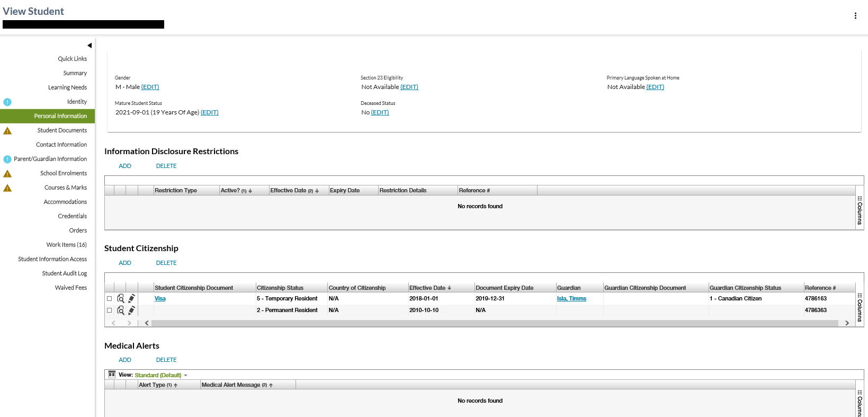Open School Enrolments in the sidebar
868x417 pixels.
[x=64, y=173]
